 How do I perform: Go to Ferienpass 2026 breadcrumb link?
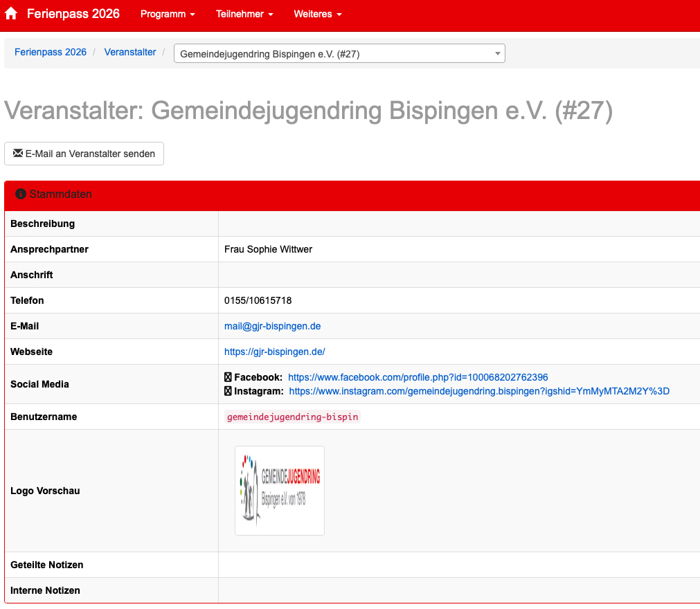click(x=51, y=53)
